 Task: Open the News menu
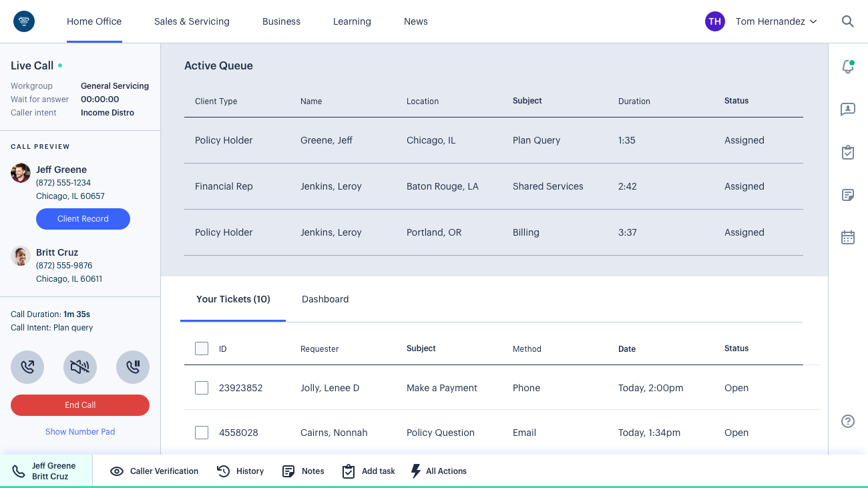tap(416, 21)
